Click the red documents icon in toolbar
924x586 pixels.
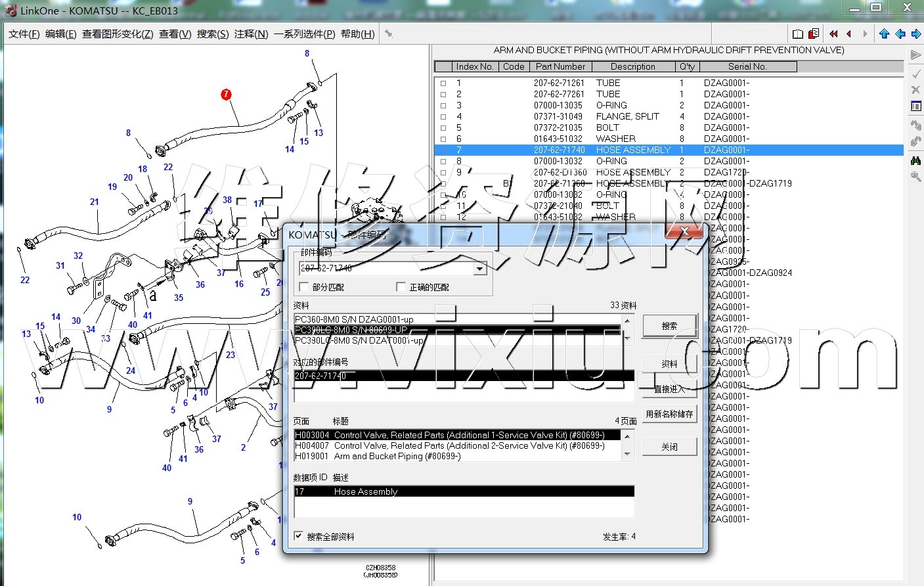814,34
